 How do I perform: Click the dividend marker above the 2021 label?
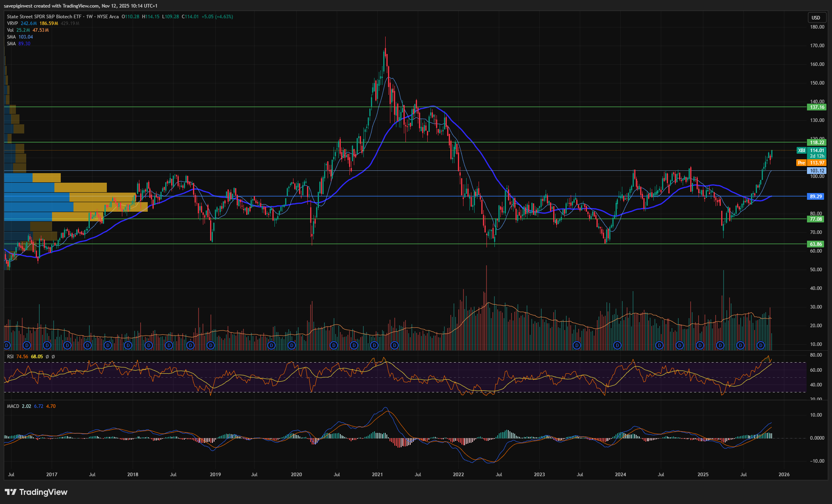click(x=374, y=346)
